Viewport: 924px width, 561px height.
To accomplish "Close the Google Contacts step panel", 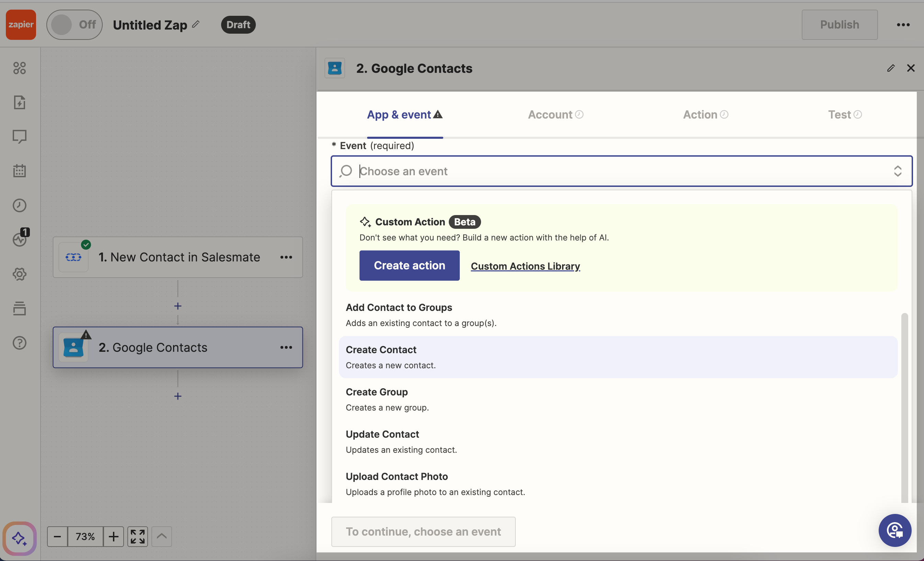I will coord(911,68).
